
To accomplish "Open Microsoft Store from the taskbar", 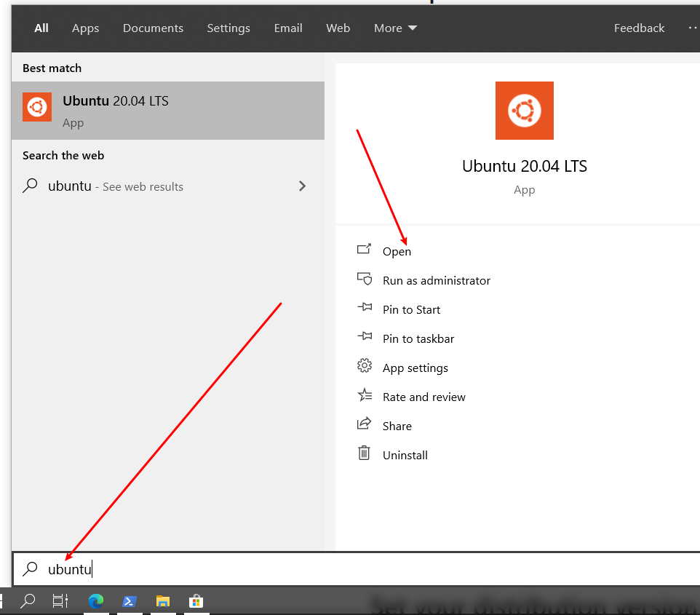I will pyautogui.click(x=196, y=601).
